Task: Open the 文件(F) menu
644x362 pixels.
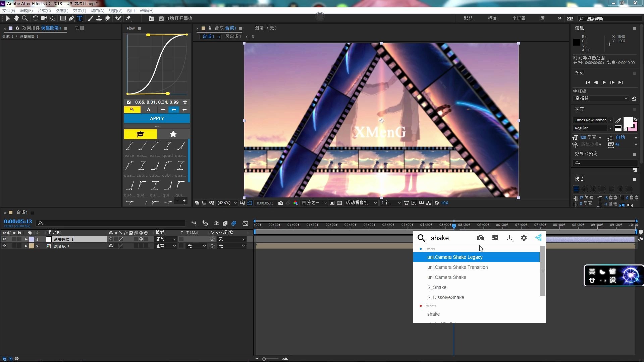Action: pos(8,11)
